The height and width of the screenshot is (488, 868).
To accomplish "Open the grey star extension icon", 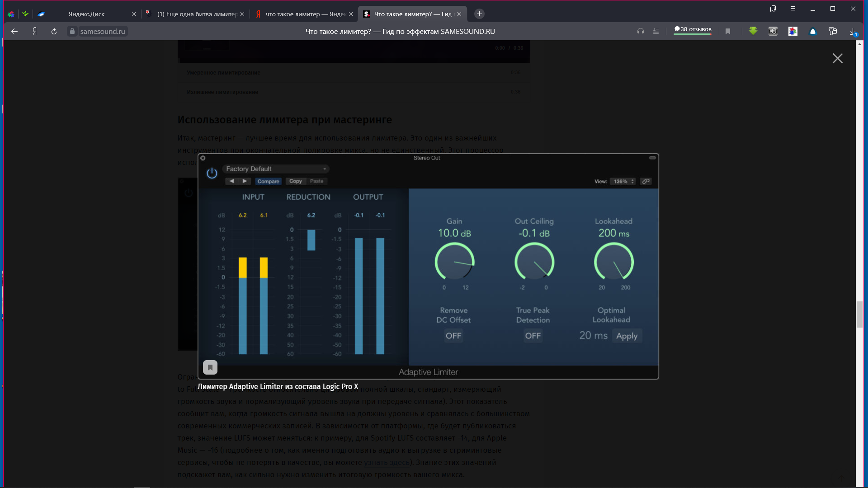I will 773,31.
